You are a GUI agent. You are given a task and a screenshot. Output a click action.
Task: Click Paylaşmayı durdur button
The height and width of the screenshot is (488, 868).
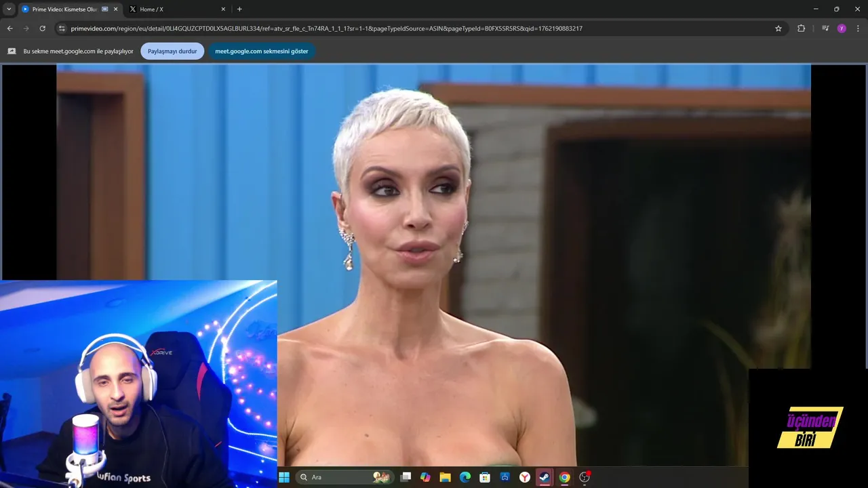(172, 51)
